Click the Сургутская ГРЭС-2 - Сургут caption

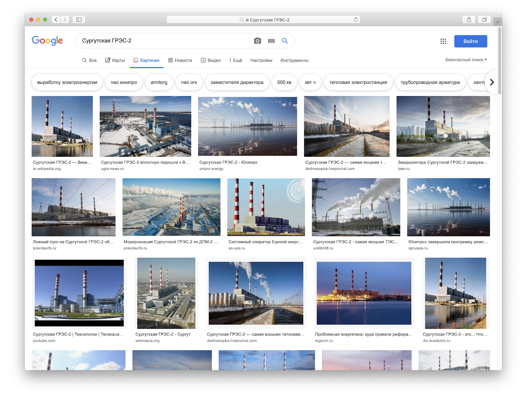click(x=163, y=334)
